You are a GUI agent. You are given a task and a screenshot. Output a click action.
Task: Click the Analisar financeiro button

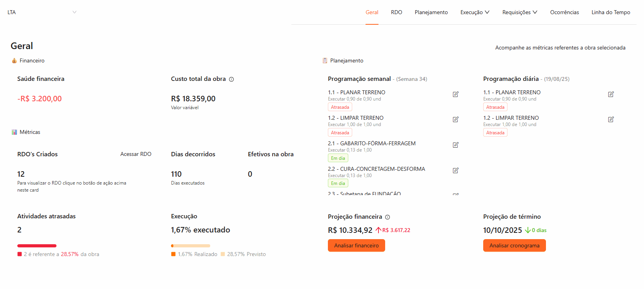pyautogui.click(x=357, y=245)
